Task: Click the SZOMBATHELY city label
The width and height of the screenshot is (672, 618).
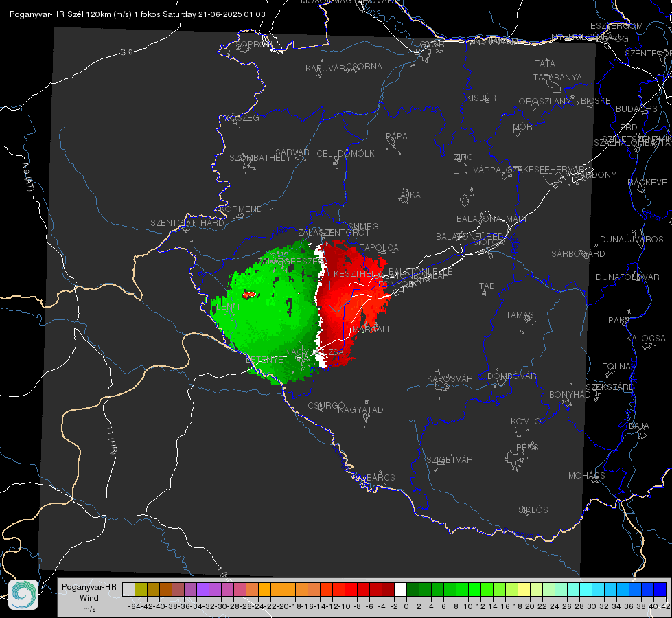Action: (260, 158)
